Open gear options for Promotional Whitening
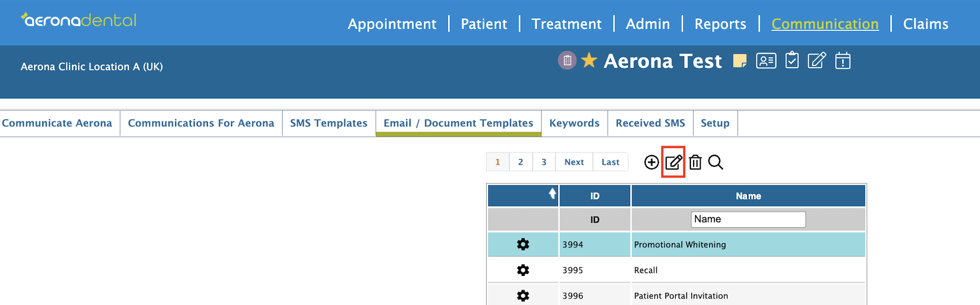980x305 pixels. coord(523,245)
